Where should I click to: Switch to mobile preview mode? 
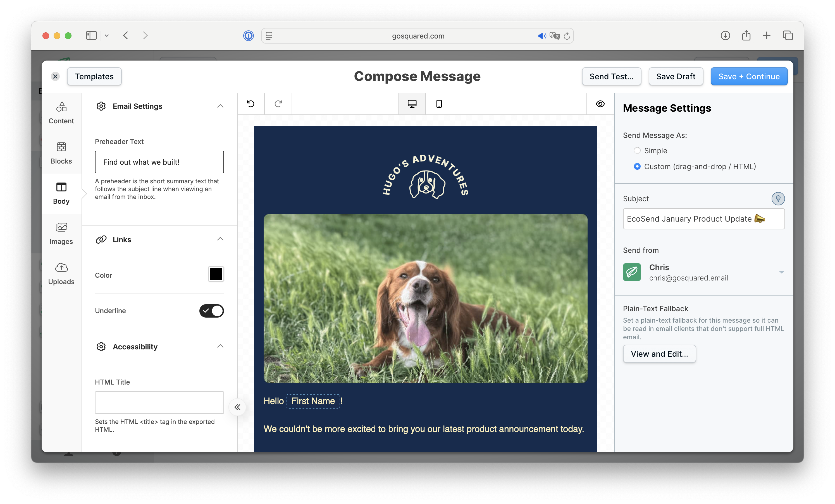[x=439, y=104]
